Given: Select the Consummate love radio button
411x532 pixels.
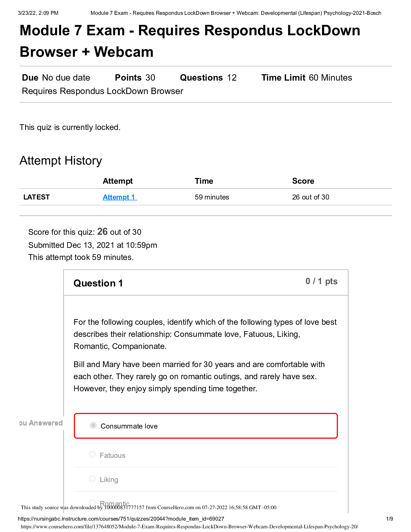Looking at the screenshot, I should tap(93, 426).
